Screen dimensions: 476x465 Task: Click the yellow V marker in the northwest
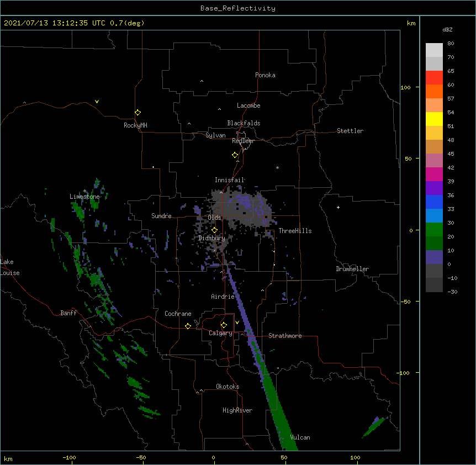(x=97, y=102)
